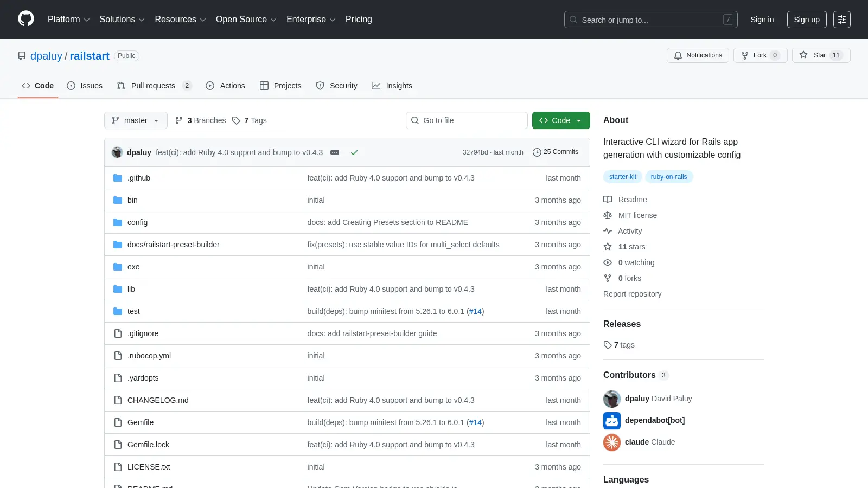Click the Sign up button
This screenshot has width=868, height=488.
pos(807,20)
